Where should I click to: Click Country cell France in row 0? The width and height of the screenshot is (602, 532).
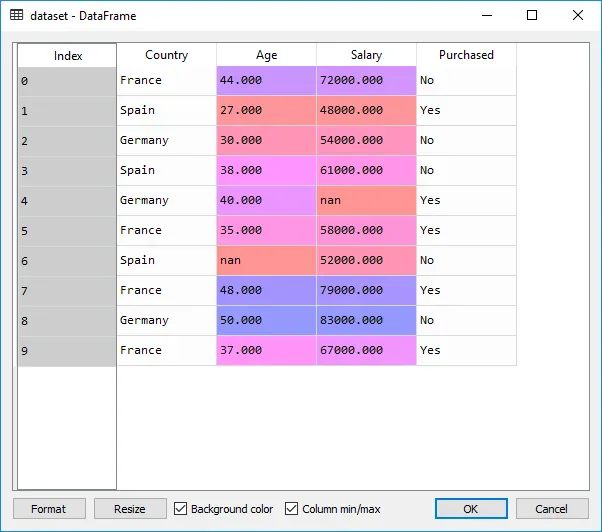click(x=167, y=80)
